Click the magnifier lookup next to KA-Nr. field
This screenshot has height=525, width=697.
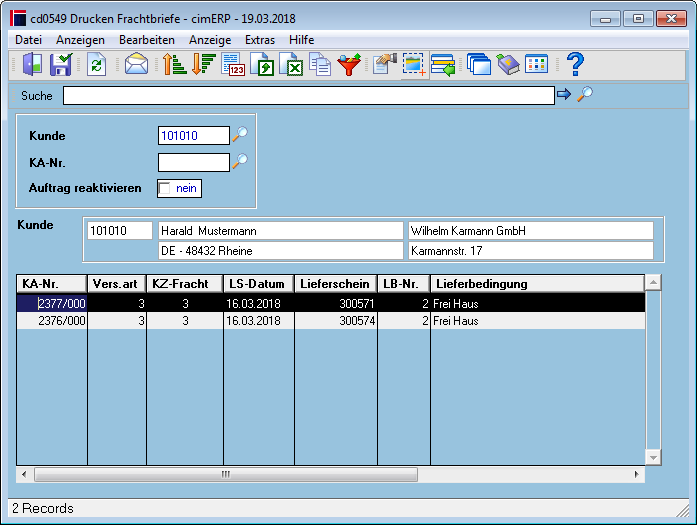[x=240, y=161]
